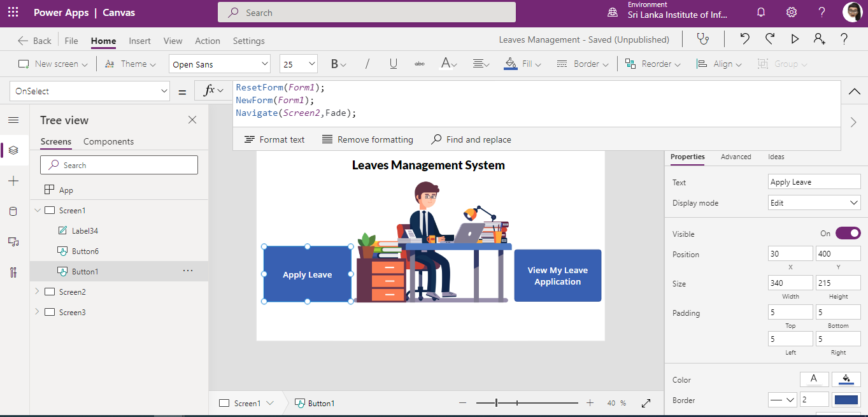The height and width of the screenshot is (417, 868).
Task: Expand the Screen2 tree node
Action: [37, 292]
